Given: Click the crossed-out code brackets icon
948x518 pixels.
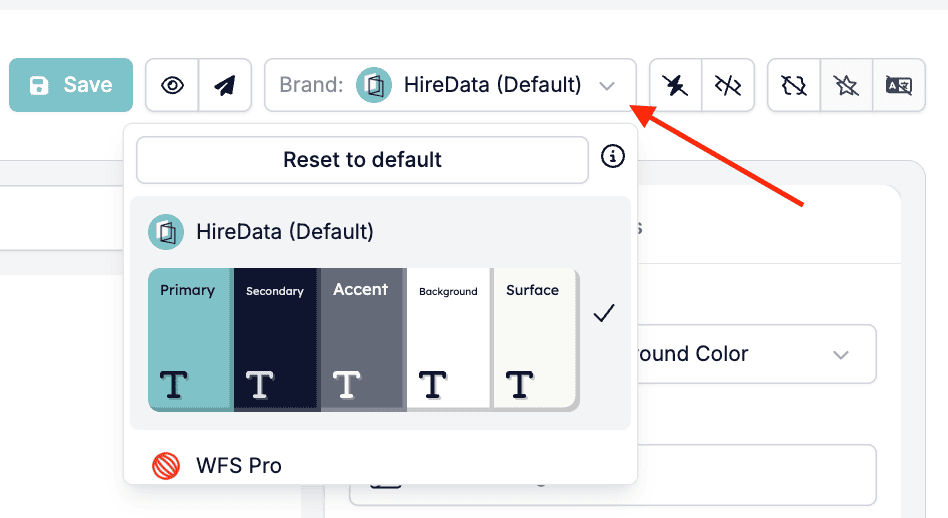Looking at the screenshot, I should (x=728, y=85).
